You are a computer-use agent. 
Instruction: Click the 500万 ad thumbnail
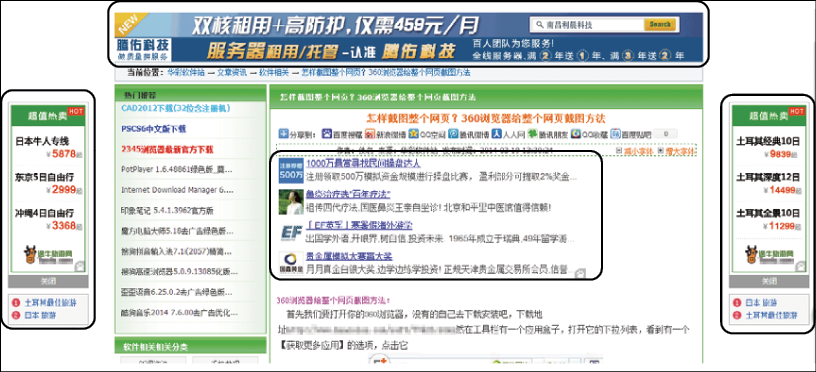[x=291, y=171]
